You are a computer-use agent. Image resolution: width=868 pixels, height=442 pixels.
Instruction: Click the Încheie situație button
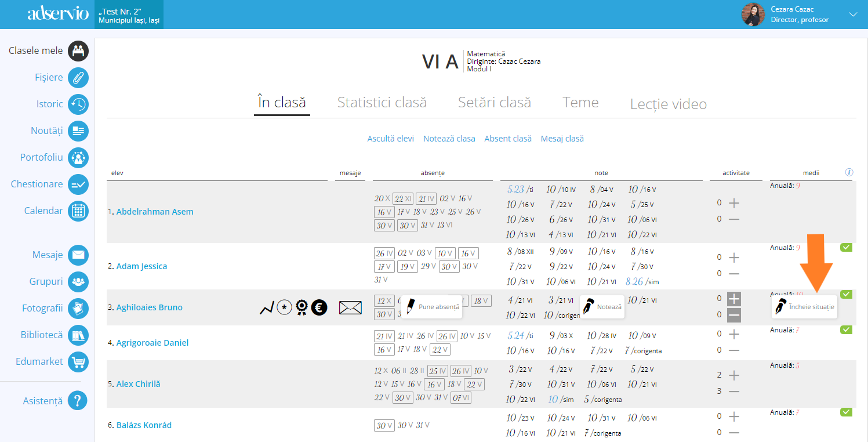804,307
